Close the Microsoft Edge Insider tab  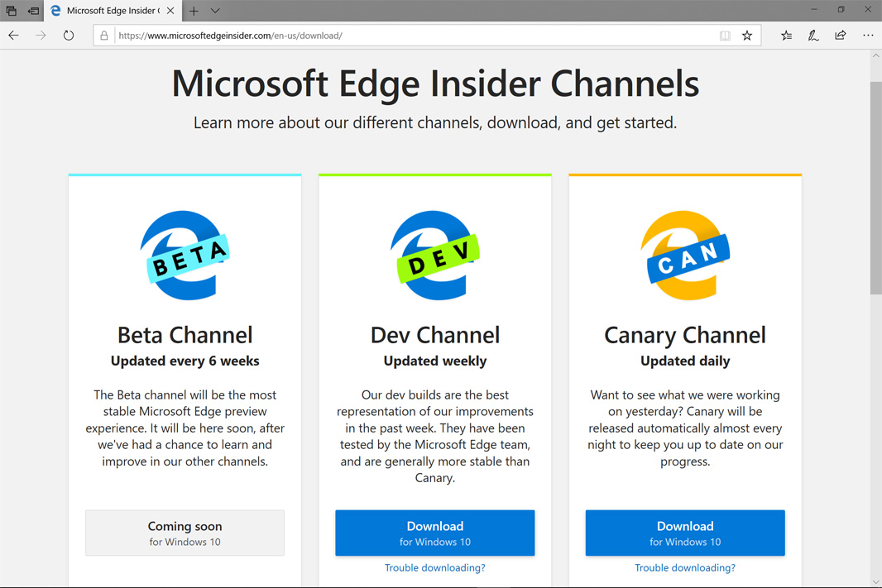170,11
